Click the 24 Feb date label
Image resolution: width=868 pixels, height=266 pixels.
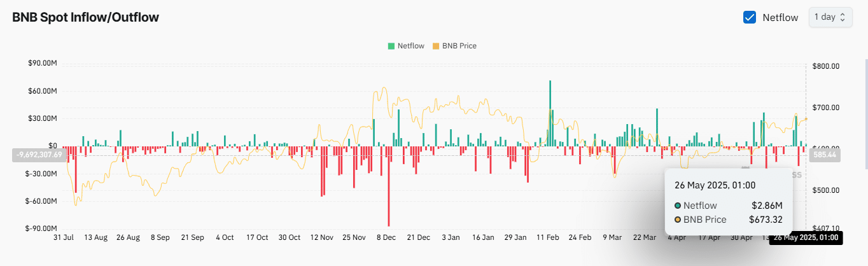(580, 237)
